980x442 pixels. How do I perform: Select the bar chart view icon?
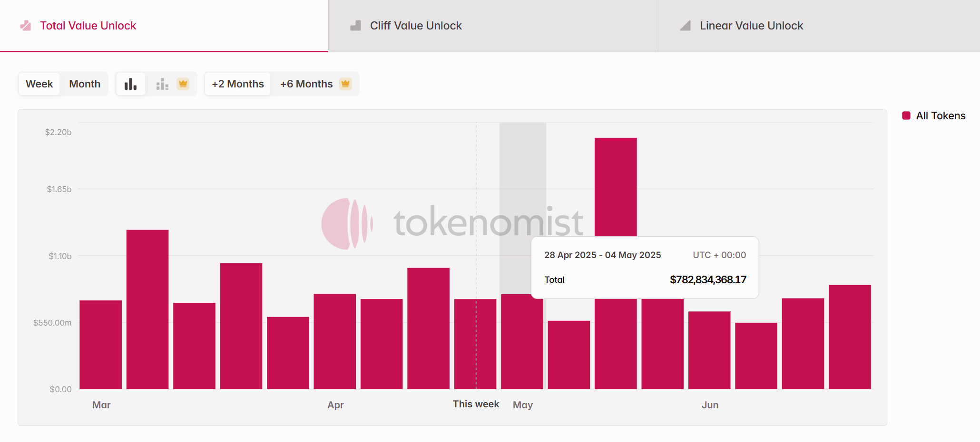click(130, 84)
